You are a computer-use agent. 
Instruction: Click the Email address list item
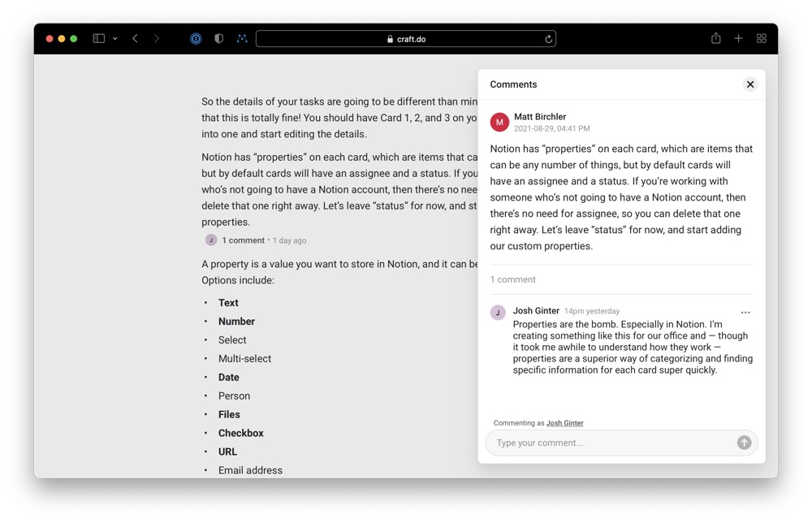250,471
